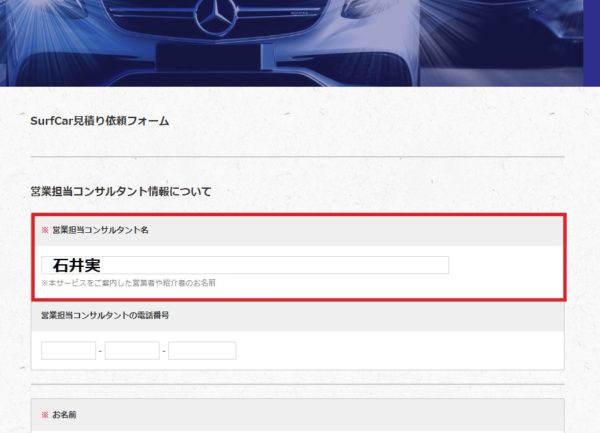
Task: Click the blue vertical strip beside banner
Action: click(592, 43)
